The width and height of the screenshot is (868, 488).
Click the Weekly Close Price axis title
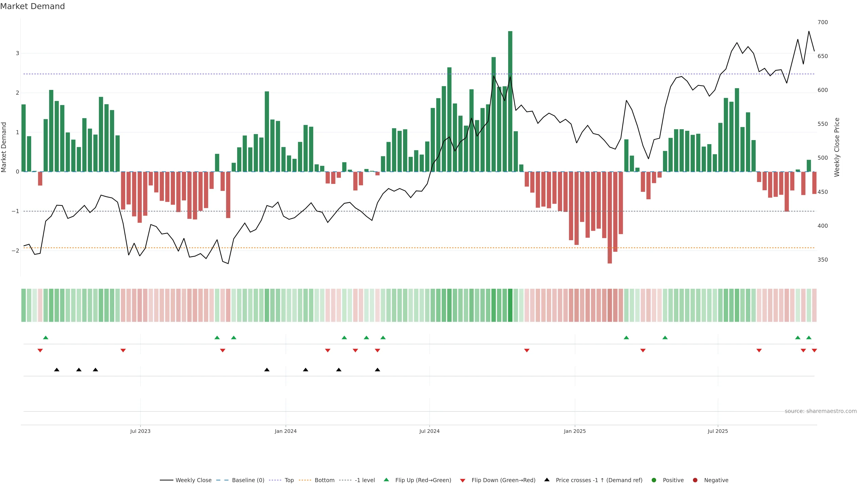pos(837,147)
